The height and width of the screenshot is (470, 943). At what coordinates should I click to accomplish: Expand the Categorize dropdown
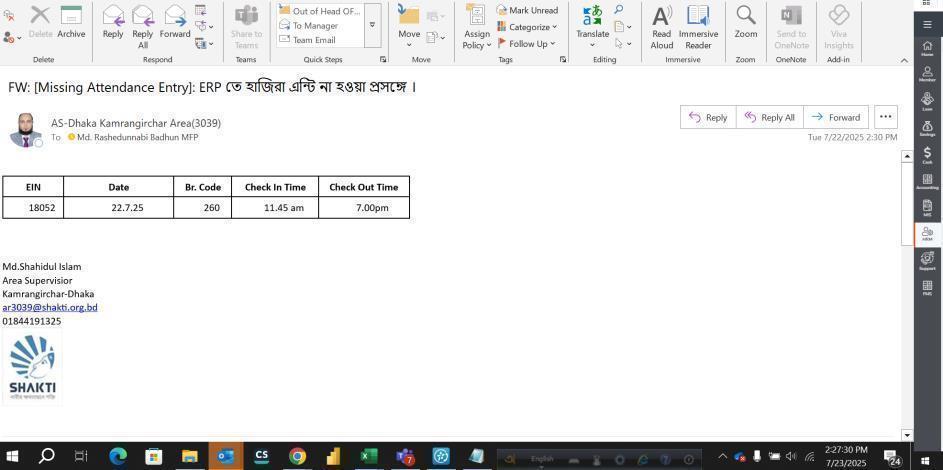pos(527,27)
